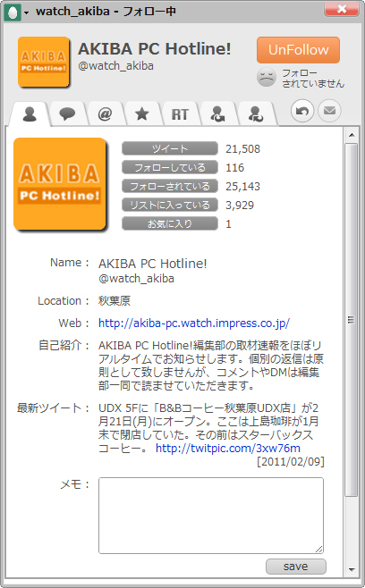
Task: Open the title bar egg icon dropdown
Action: pos(16,13)
